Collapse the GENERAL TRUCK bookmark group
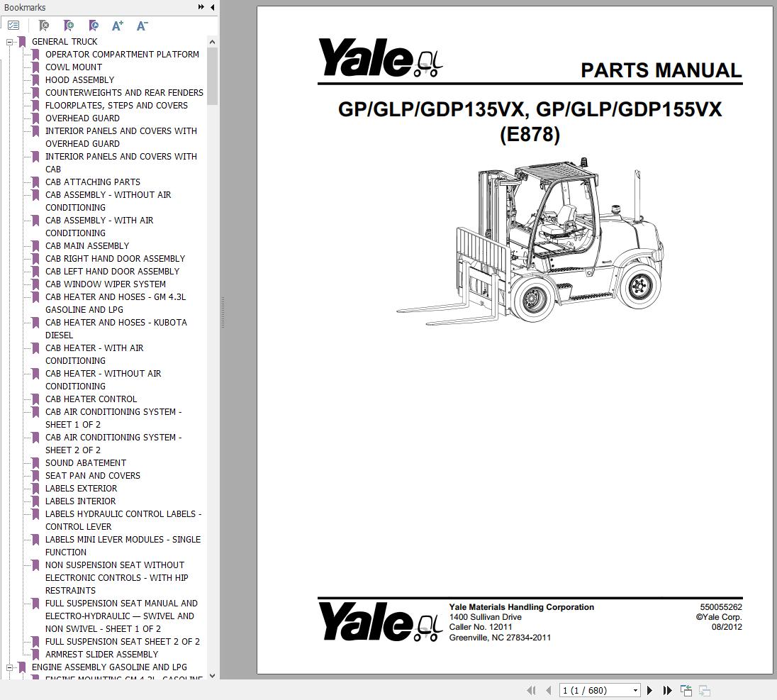The width and height of the screenshot is (777, 700). pyautogui.click(x=9, y=42)
